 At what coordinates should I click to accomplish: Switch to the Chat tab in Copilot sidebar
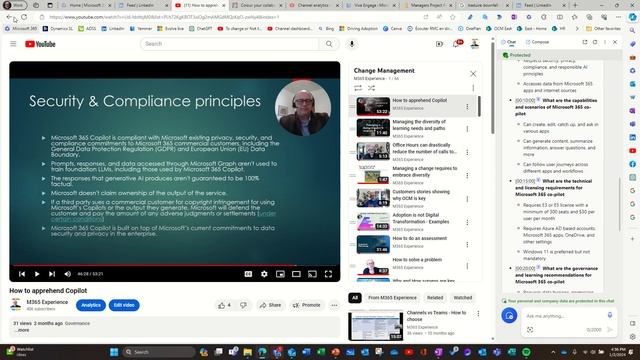click(509, 42)
